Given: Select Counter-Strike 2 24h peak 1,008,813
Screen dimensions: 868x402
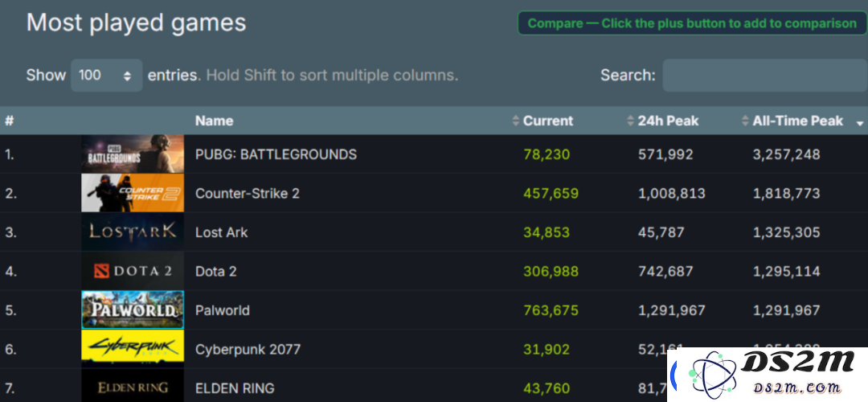Looking at the screenshot, I should [671, 193].
